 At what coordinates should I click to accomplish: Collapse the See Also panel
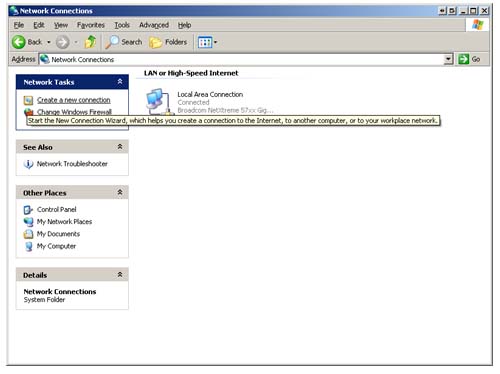120,147
